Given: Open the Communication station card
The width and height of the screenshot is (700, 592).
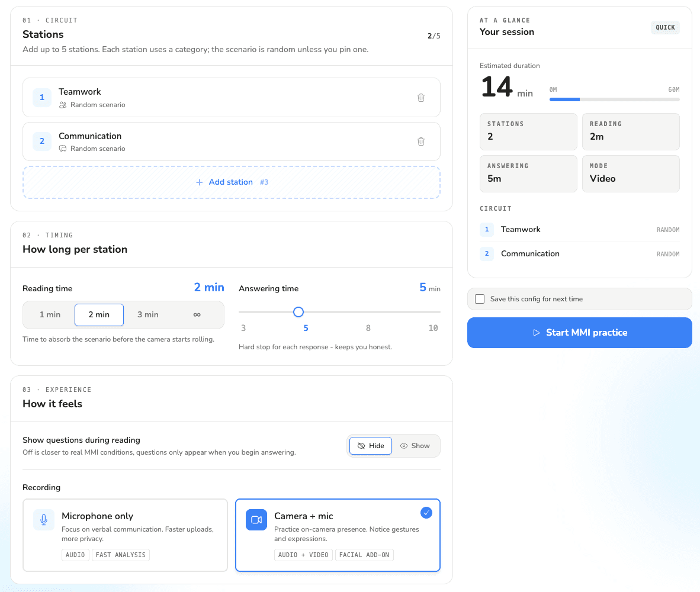Looking at the screenshot, I should click(232, 141).
